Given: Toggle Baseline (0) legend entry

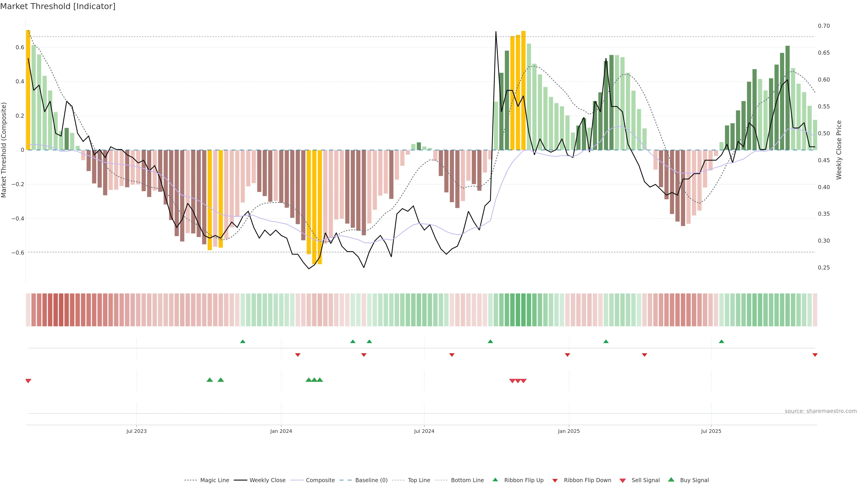Looking at the screenshot, I should (371, 480).
